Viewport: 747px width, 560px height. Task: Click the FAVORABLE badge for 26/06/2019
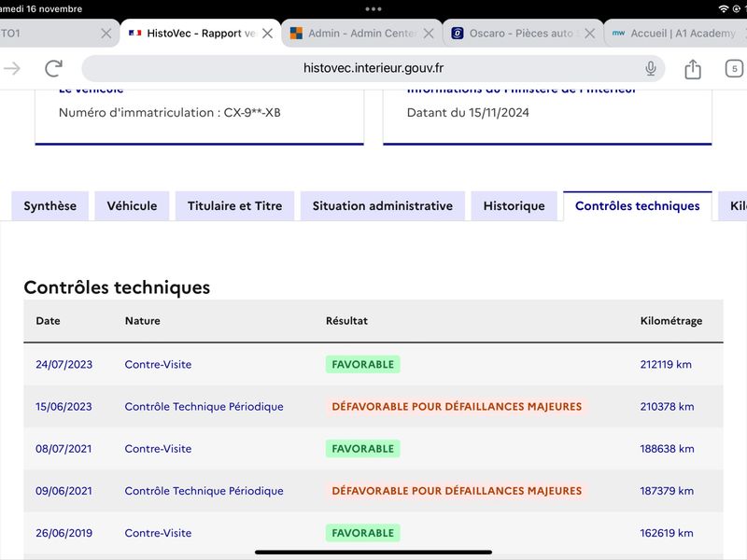click(363, 533)
